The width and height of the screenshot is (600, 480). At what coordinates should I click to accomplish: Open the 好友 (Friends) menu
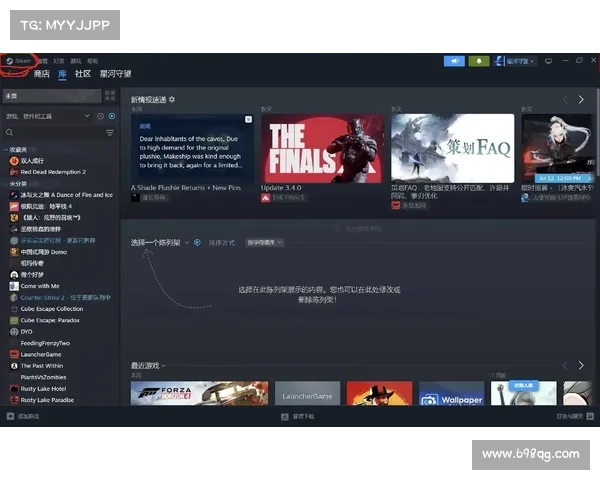tap(59, 61)
